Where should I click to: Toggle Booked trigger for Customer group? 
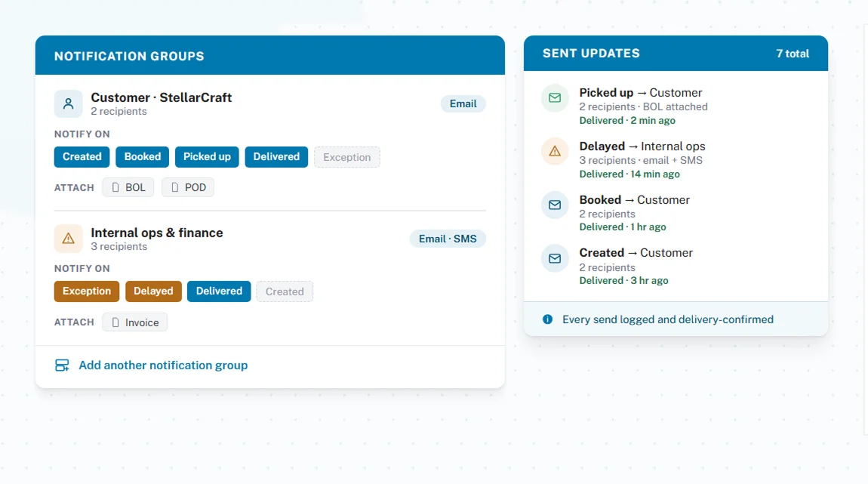142,157
